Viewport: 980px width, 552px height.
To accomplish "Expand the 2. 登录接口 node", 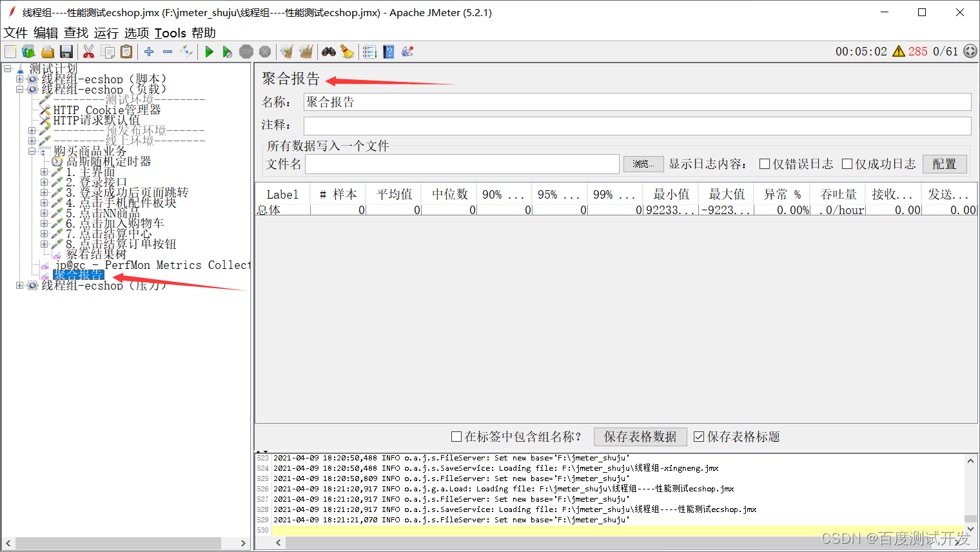I will 44,182.
